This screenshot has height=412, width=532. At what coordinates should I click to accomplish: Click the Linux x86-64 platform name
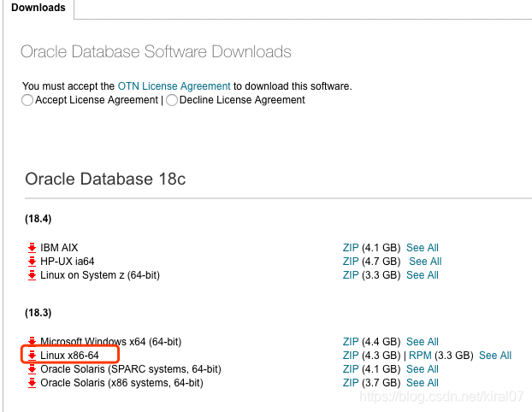click(x=69, y=356)
